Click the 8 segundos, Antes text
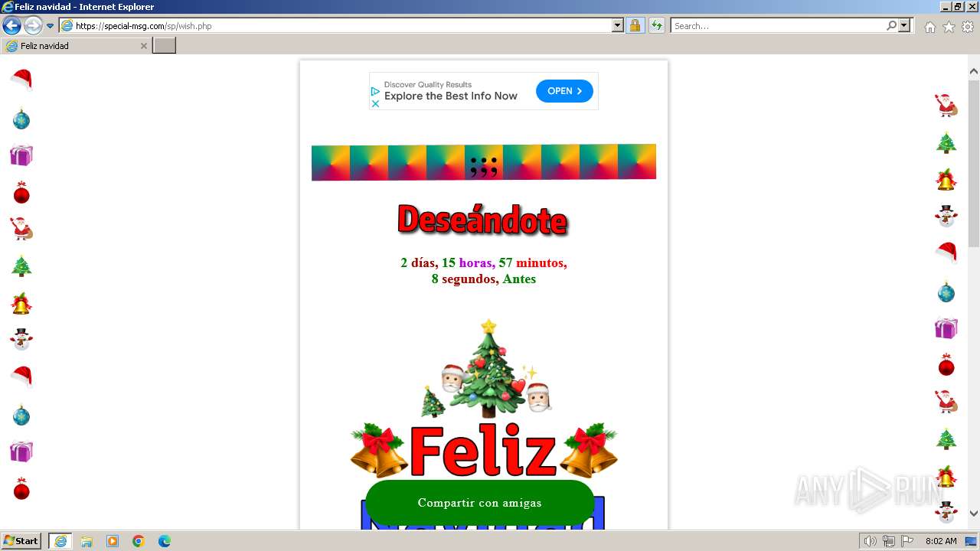980x551 pixels. 484,279
